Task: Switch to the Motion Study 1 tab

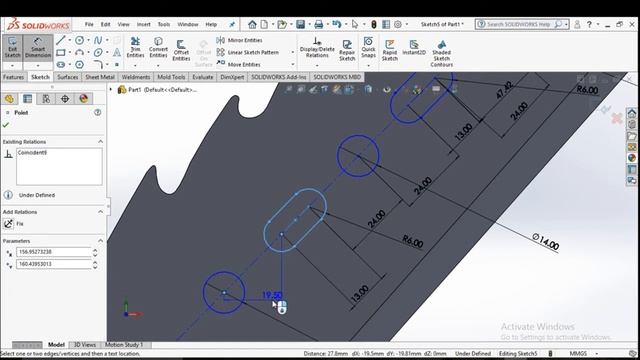Action: [124, 345]
